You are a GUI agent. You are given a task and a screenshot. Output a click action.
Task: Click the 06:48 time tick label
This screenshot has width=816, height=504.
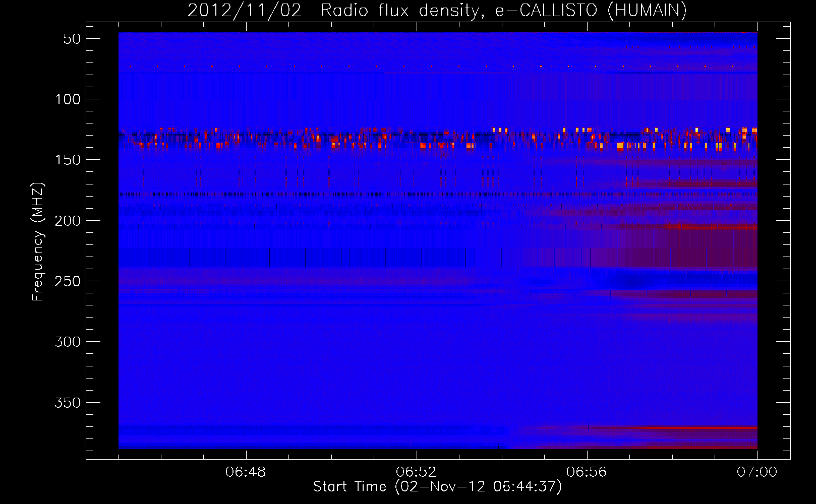246,472
